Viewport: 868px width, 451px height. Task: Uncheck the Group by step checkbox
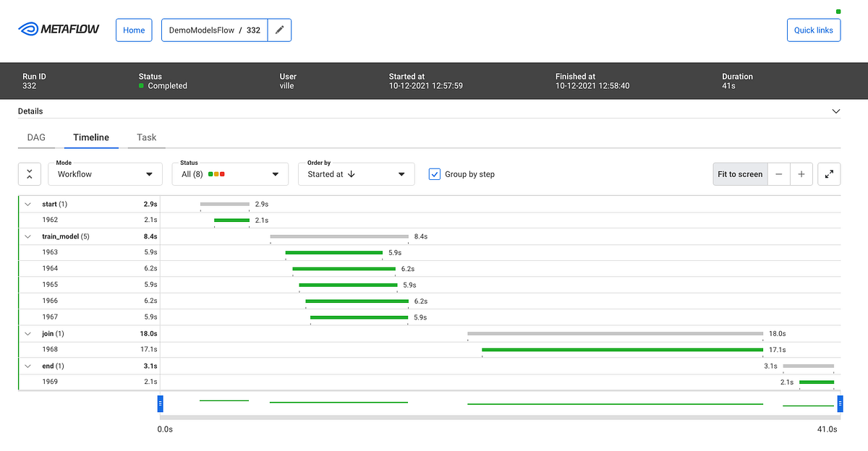coord(434,173)
